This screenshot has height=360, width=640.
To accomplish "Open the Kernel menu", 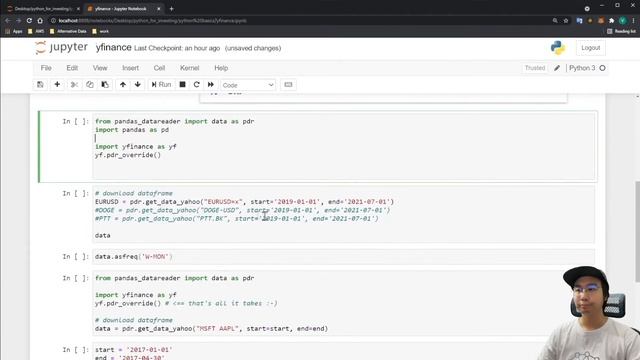I will click(189, 68).
